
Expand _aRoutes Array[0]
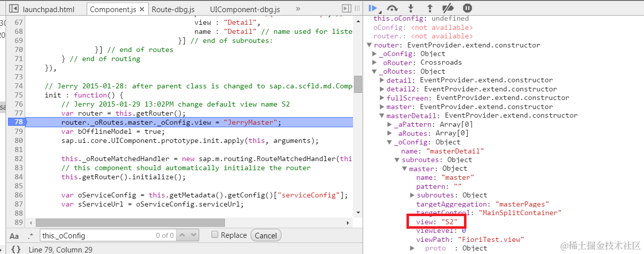point(389,133)
